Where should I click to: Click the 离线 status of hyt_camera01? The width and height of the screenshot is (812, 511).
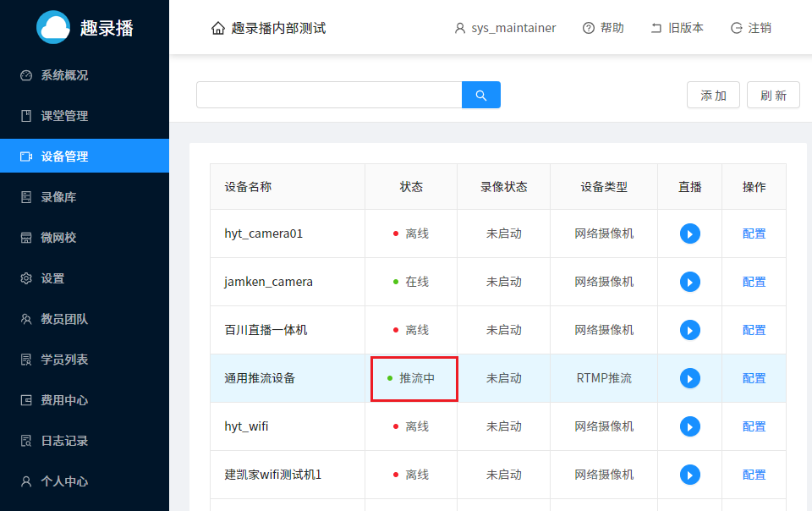pos(411,234)
